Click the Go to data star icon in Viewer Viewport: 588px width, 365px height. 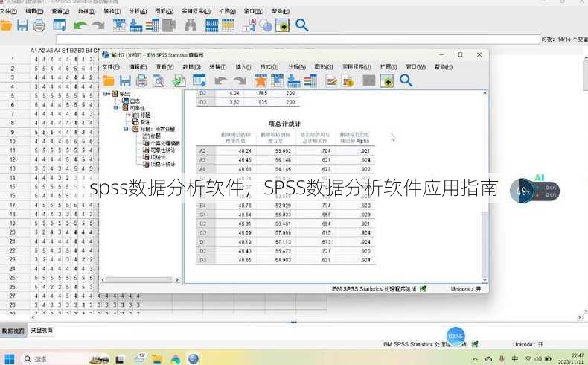click(261, 80)
